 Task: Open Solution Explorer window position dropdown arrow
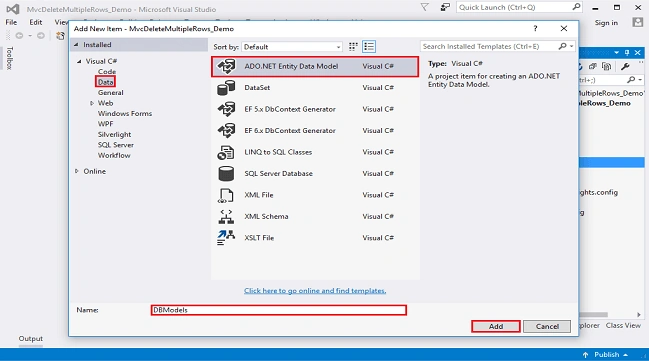click(617, 53)
